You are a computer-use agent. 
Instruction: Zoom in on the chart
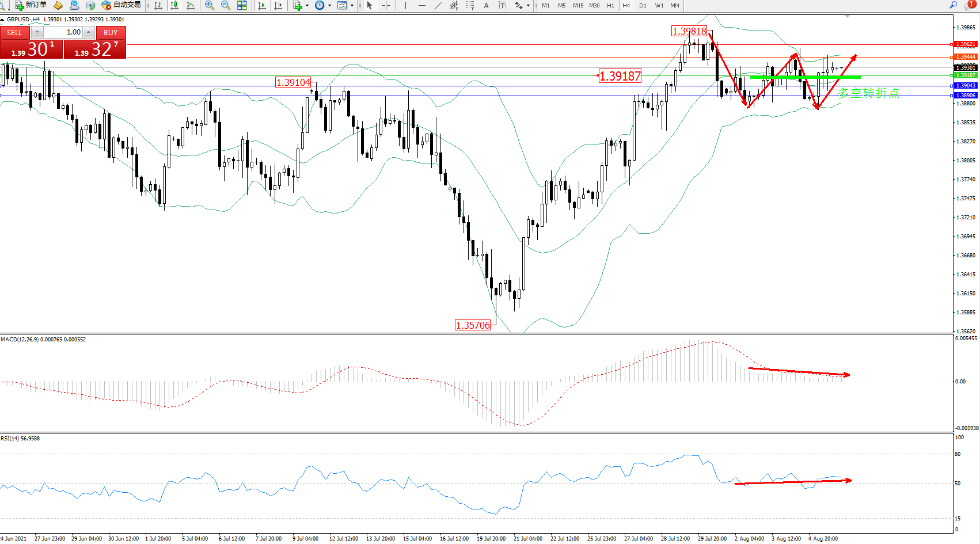tap(210, 5)
